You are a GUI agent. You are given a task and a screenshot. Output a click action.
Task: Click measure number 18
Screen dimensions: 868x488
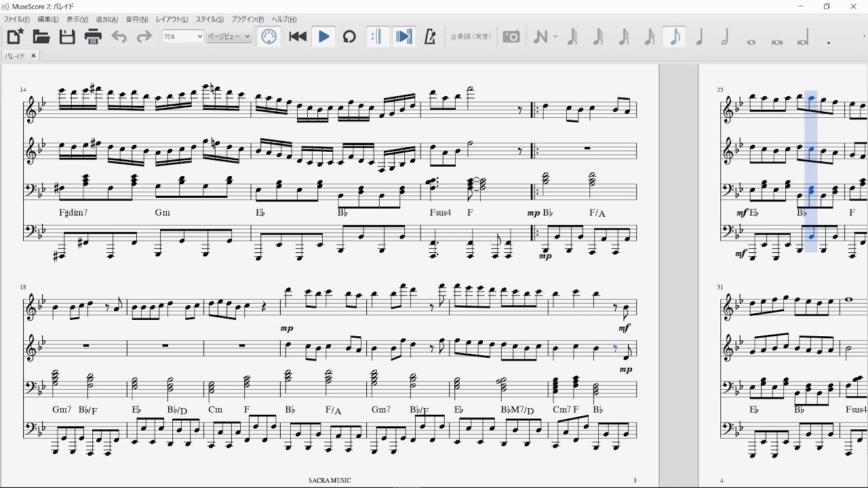tap(23, 287)
